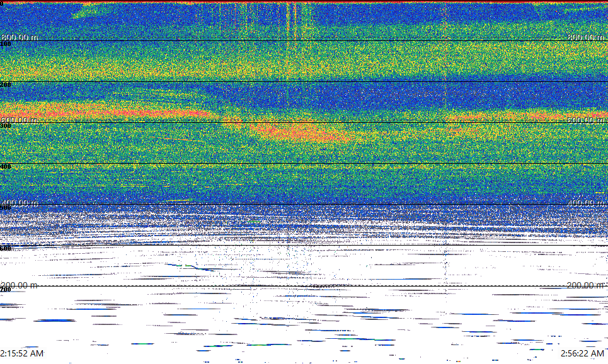The height and width of the screenshot is (364, 608).
Task: Click the 2:15:52 AM start timestamp
Action: pyautogui.click(x=21, y=353)
